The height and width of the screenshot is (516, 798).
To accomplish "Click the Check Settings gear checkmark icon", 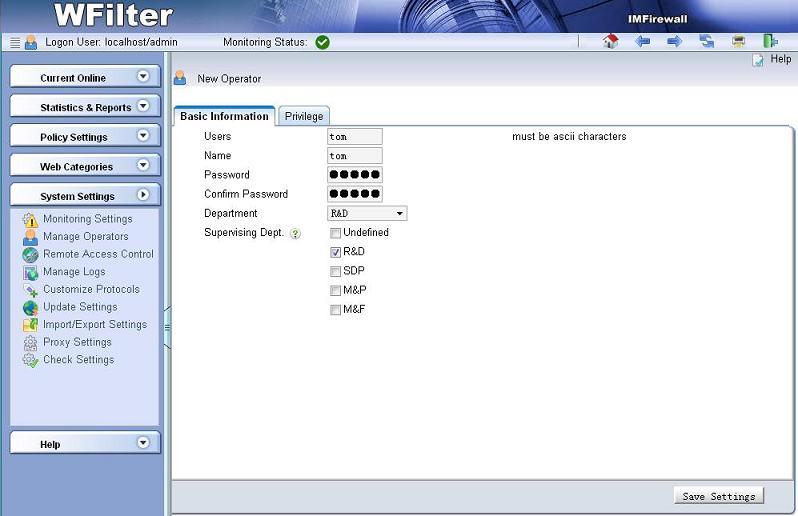I will pos(30,360).
